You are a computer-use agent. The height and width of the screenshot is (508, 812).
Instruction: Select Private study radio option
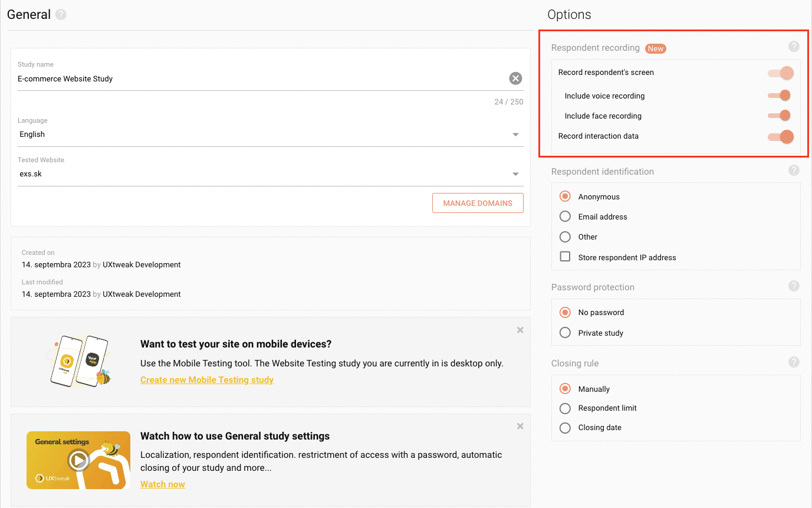(x=565, y=333)
